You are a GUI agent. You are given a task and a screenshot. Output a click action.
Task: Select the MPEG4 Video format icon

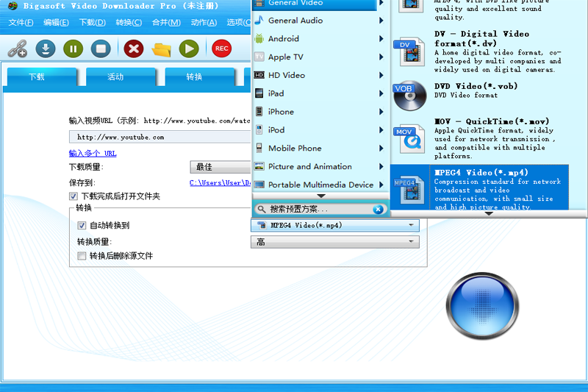click(x=409, y=190)
